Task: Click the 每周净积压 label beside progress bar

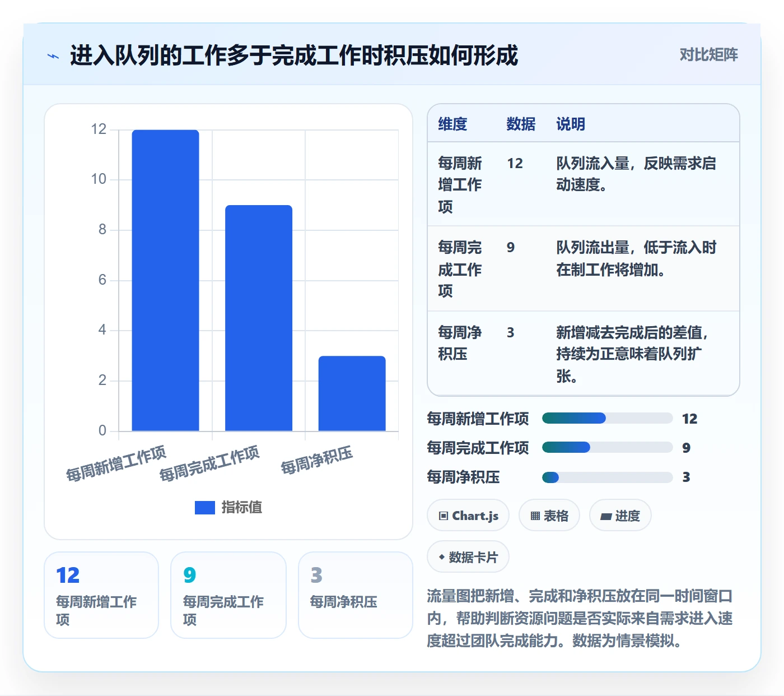Action: pos(463,477)
